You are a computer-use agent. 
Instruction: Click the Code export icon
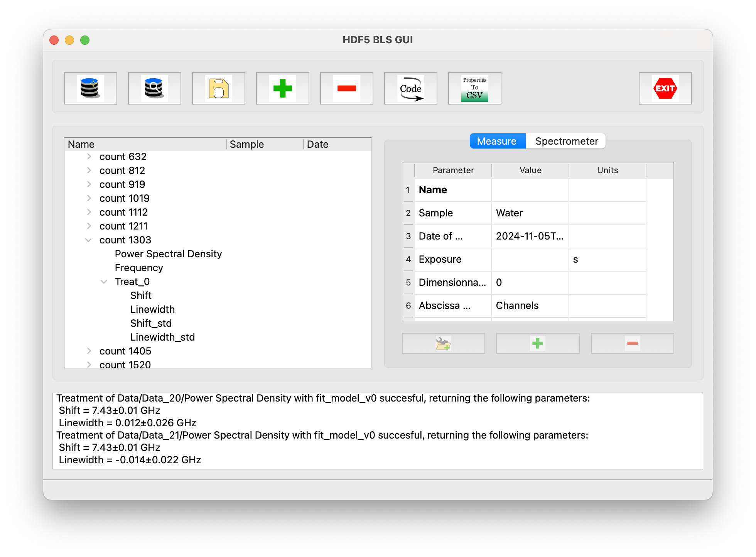click(x=410, y=88)
